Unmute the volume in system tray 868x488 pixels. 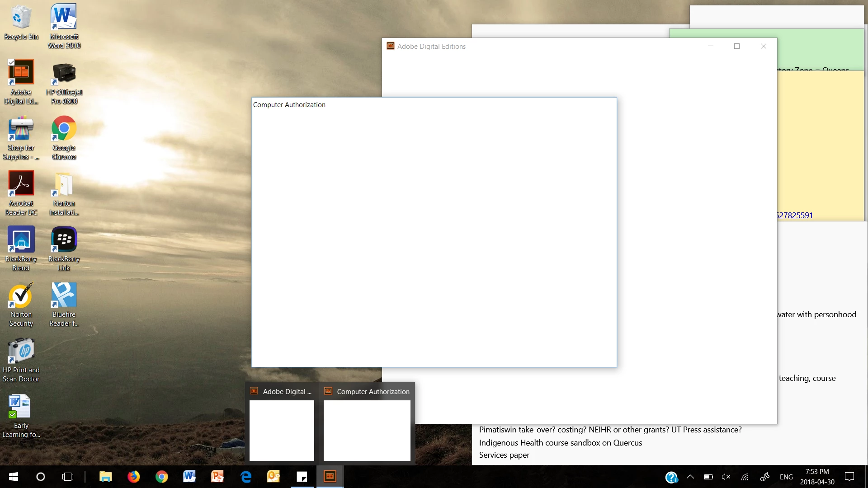(726, 477)
